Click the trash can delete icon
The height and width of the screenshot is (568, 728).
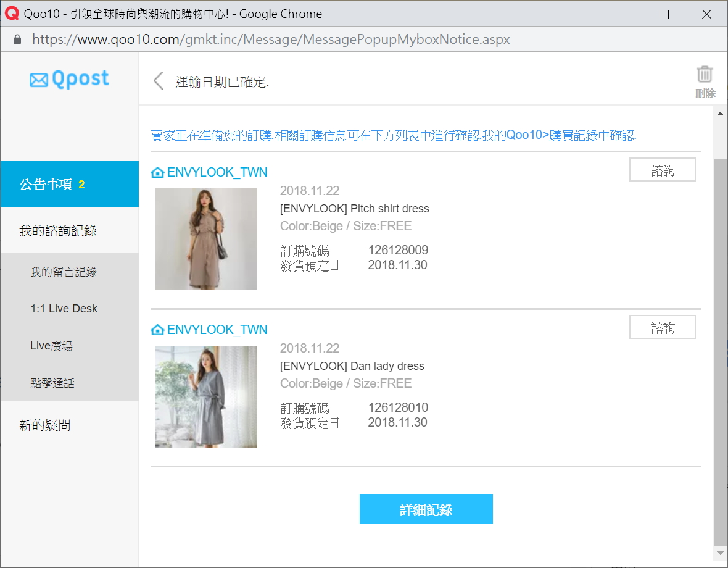coord(705,74)
